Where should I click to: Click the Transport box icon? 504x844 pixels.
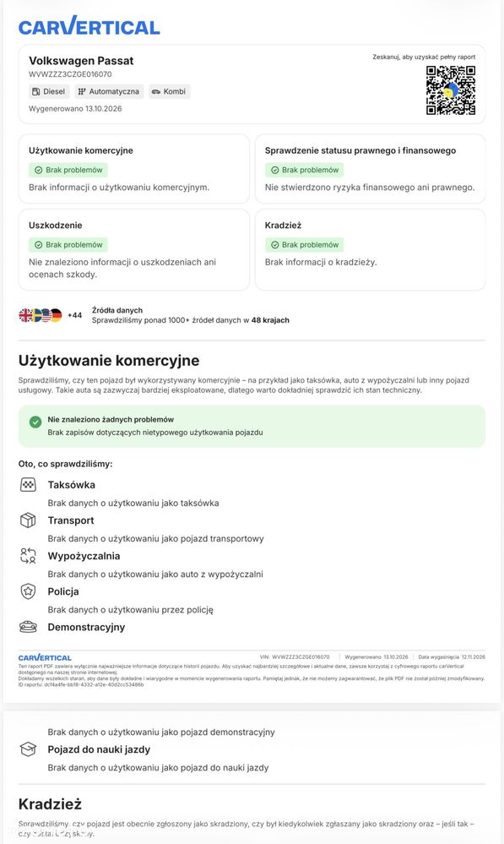[28, 520]
